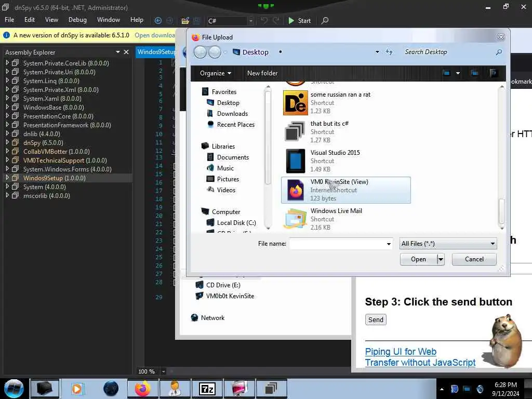This screenshot has height=399, width=532.
Task: Click the Search Desktop field
Action: 448,52
